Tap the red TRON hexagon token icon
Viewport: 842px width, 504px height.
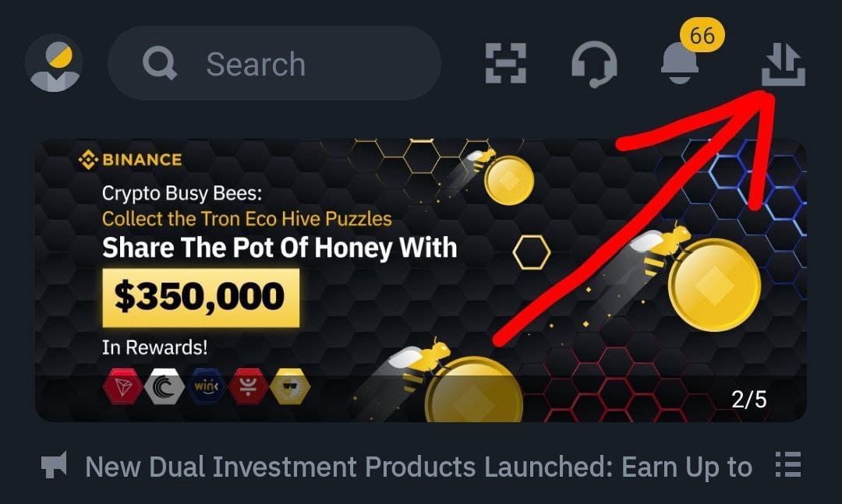tap(122, 386)
